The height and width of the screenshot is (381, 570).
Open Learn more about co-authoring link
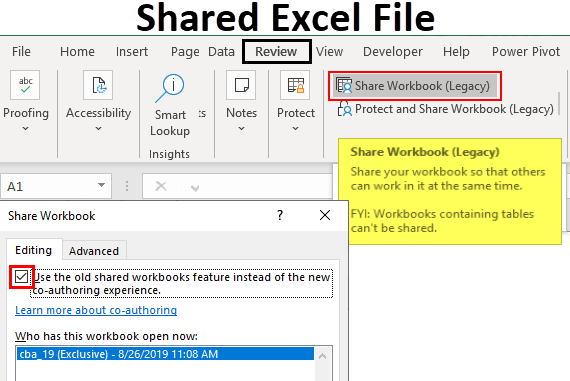click(x=96, y=310)
